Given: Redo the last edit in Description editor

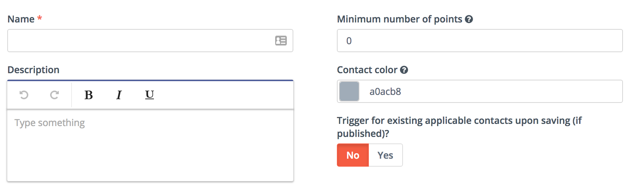Looking at the screenshot, I should (x=54, y=95).
